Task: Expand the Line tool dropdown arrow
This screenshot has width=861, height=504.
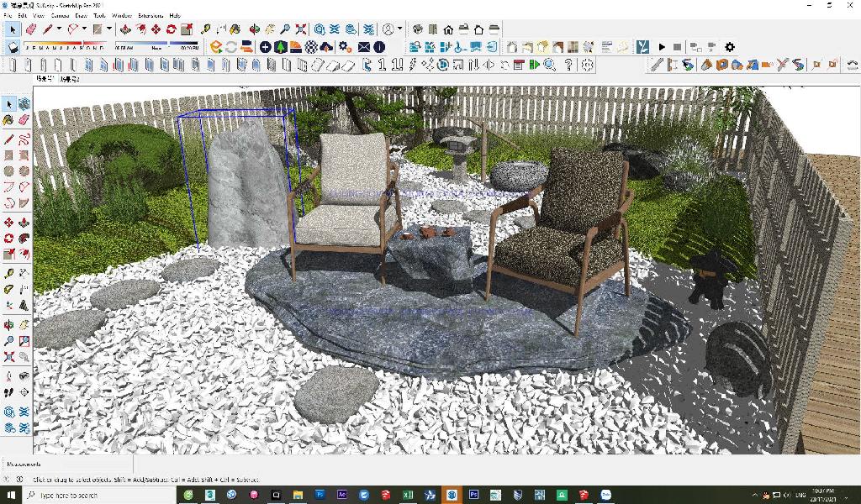Action: (x=59, y=29)
